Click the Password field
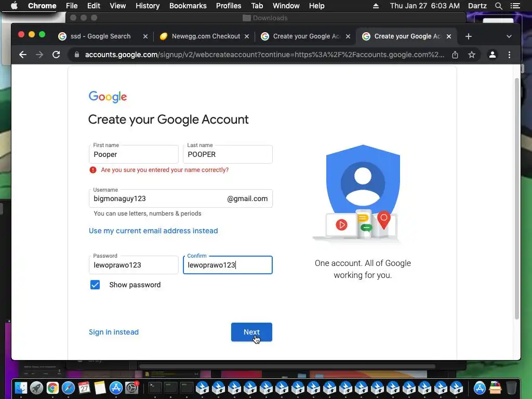Screen dimensions: 532x399 coord(134,265)
